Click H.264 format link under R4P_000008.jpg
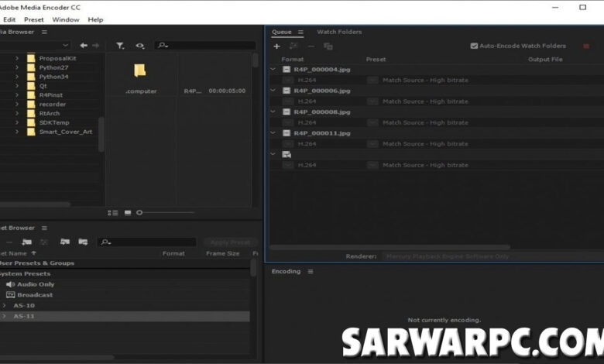This screenshot has height=364, width=604. (307, 122)
